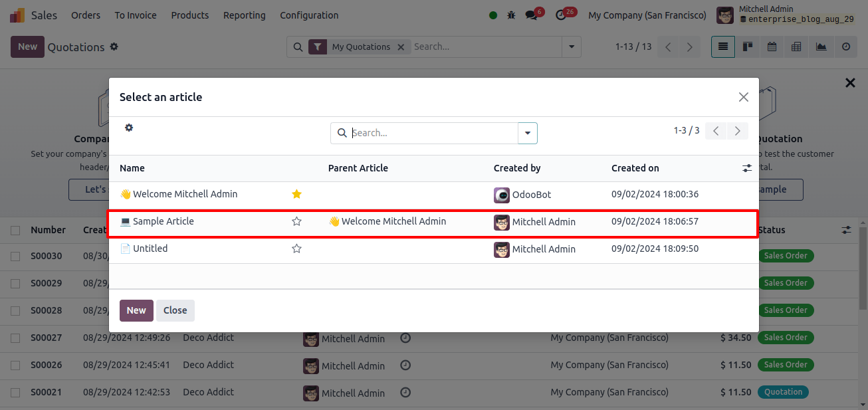Open the debug bug icon
Image resolution: width=868 pixels, height=410 pixels.
tap(511, 15)
